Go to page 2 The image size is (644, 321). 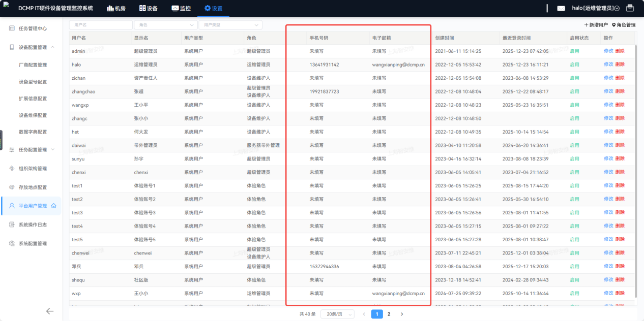389,314
